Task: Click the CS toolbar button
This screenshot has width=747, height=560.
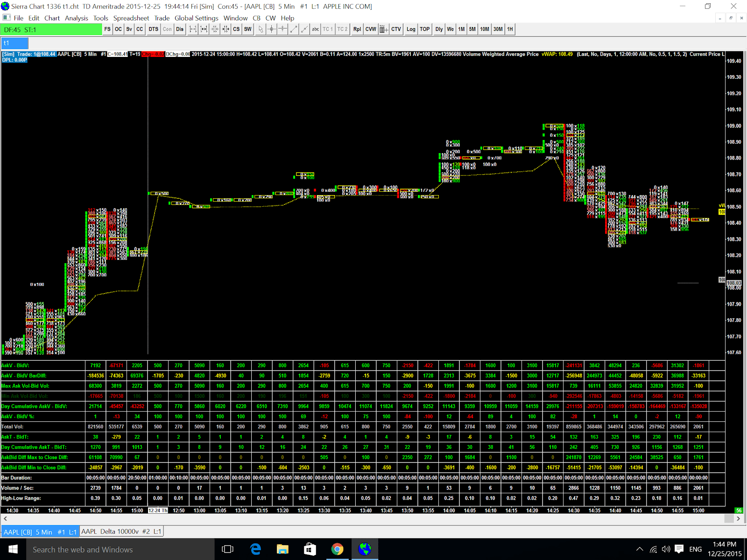Action: coord(236,29)
